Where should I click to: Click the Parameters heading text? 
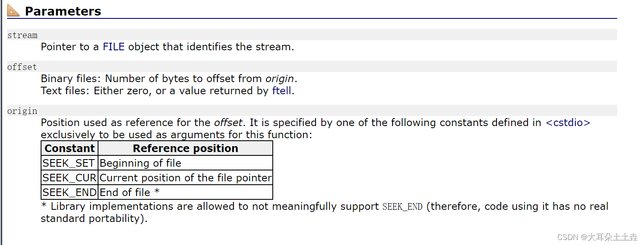pos(63,11)
